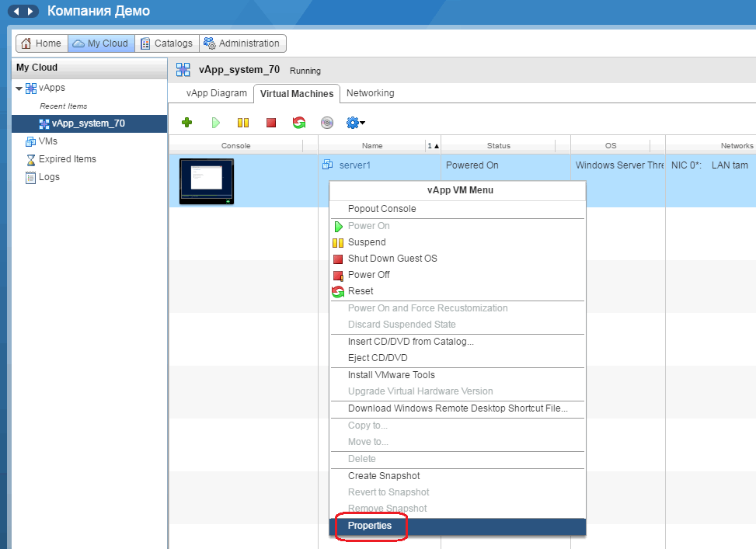Click the Powered On status cell
This screenshot has height=549, width=756.
click(472, 165)
